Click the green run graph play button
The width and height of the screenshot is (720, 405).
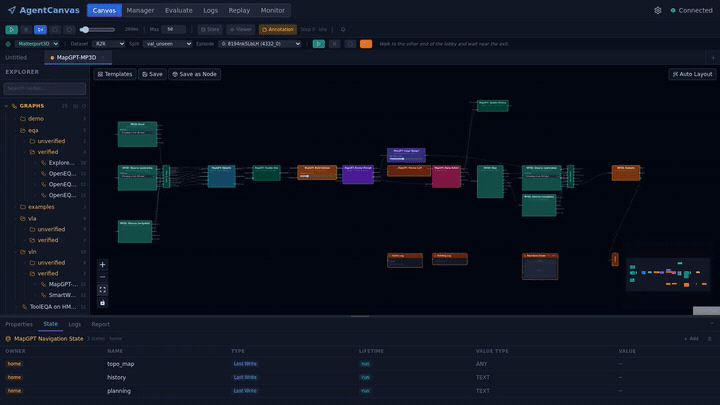pyautogui.click(x=11, y=29)
